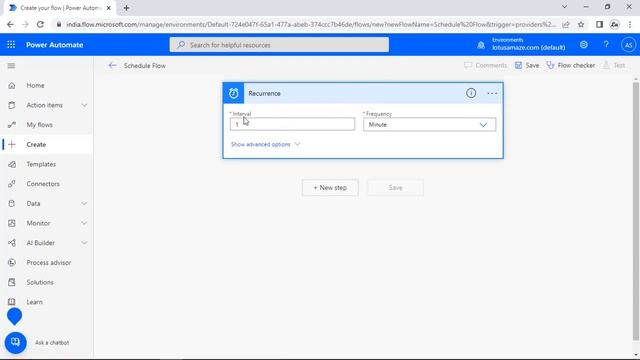
Task: Open the AS account avatar
Action: point(629,45)
